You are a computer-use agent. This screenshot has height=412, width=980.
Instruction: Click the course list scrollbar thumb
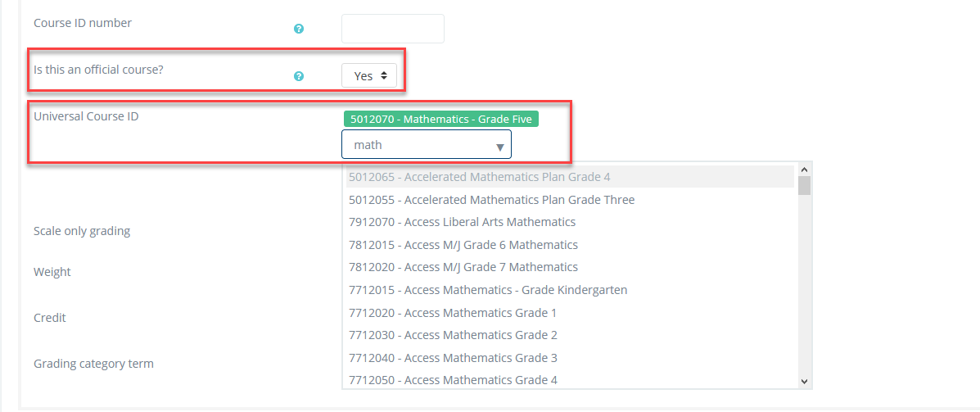[x=804, y=186]
